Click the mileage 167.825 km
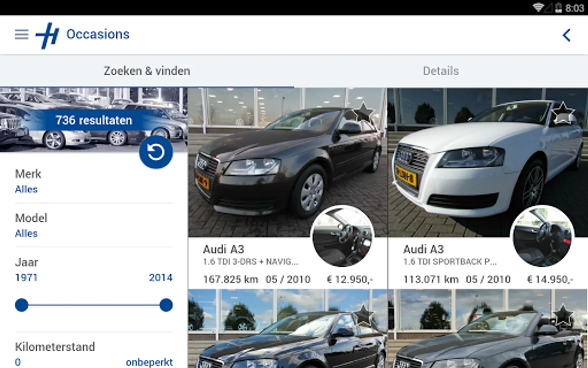 click(x=231, y=280)
